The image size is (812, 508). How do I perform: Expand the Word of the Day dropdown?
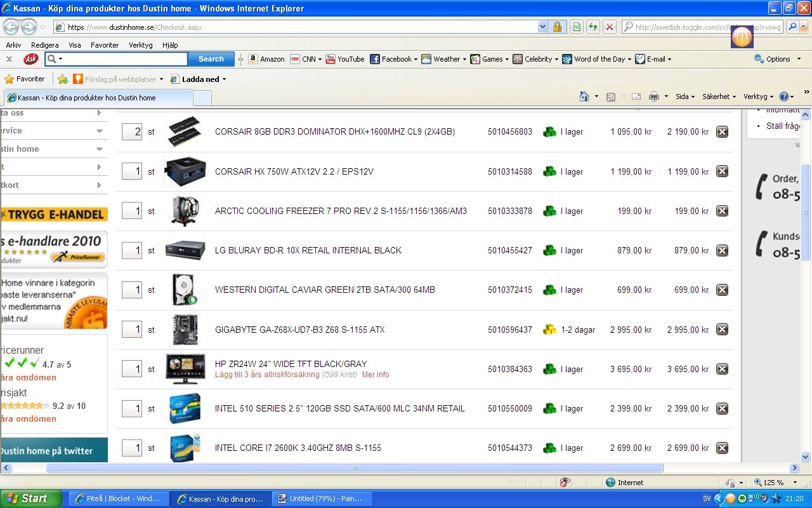click(x=629, y=59)
